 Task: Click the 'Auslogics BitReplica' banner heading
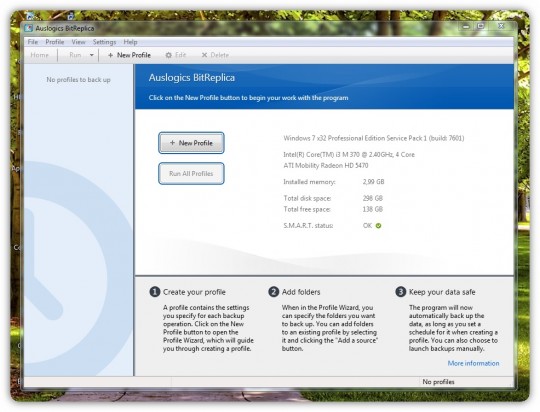pyautogui.click(x=192, y=78)
